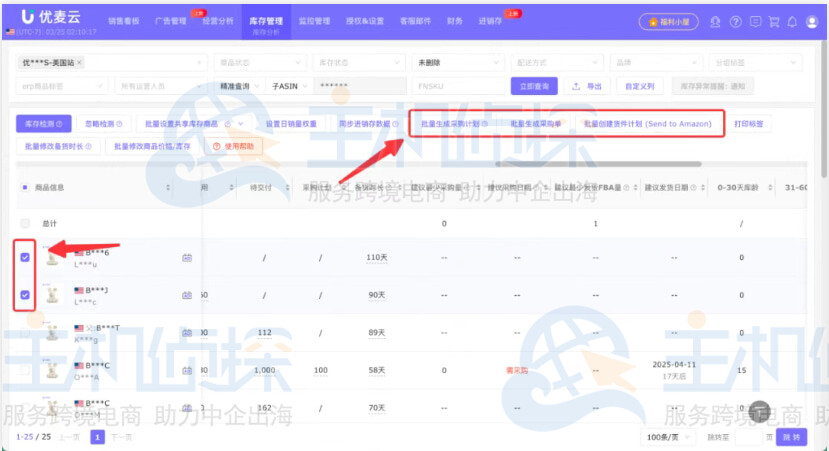The height and width of the screenshot is (451, 829).
Task: Sort by 商品信息 column arrows
Action: tap(168, 188)
